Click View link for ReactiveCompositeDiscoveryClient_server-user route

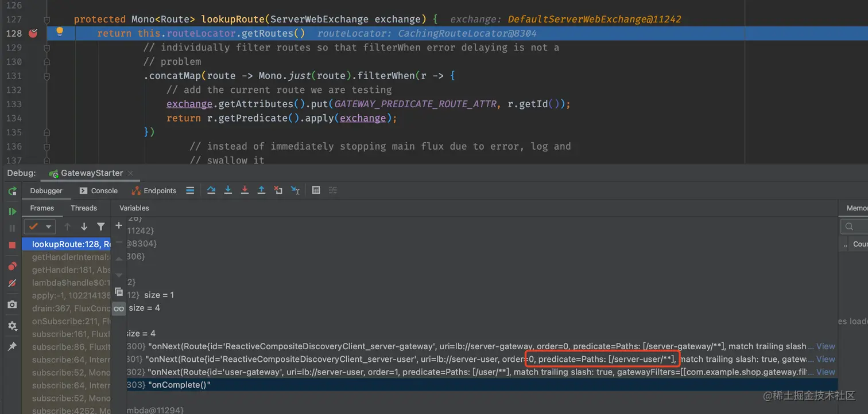tap(826, 359)
